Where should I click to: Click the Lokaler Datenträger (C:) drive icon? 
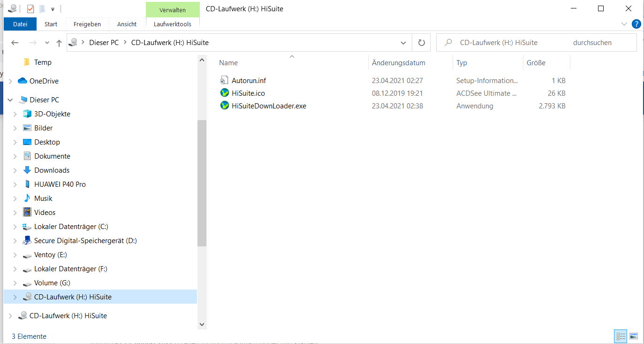(27, 227)
